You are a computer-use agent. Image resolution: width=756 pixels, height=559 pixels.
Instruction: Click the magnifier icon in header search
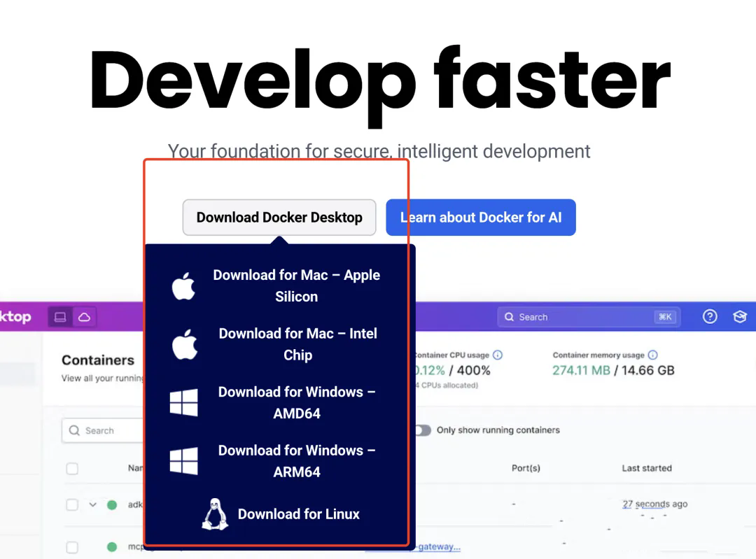pos(509,317)
